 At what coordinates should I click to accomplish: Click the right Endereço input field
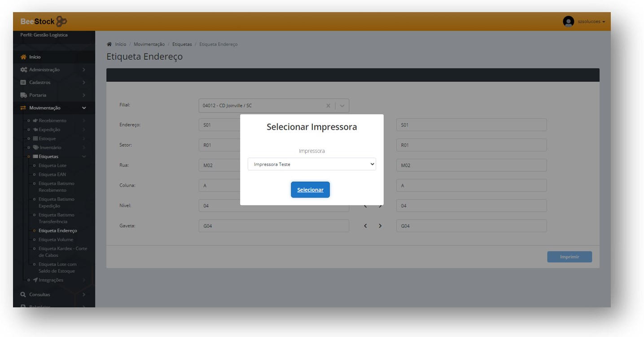(471, 125)
